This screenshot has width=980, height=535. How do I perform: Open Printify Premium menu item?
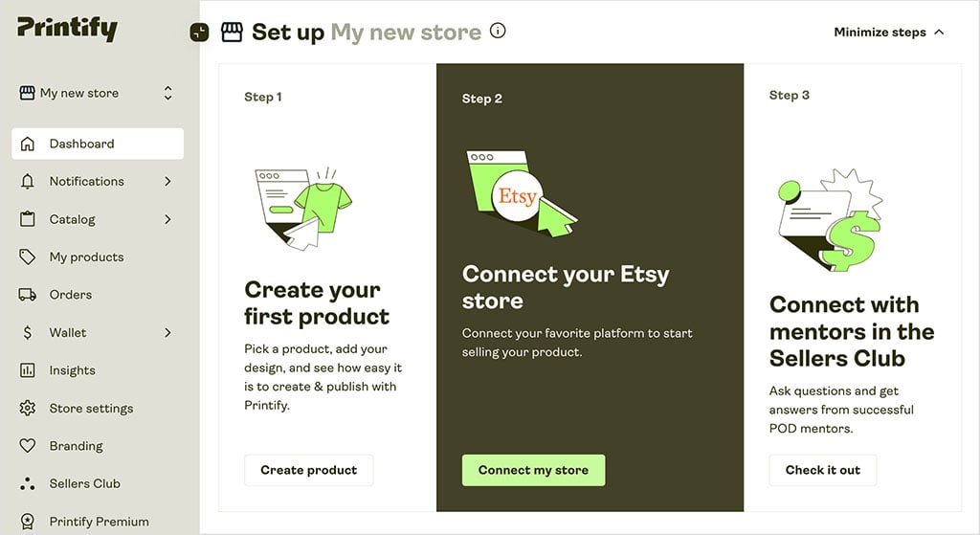[x=99, y=522]
